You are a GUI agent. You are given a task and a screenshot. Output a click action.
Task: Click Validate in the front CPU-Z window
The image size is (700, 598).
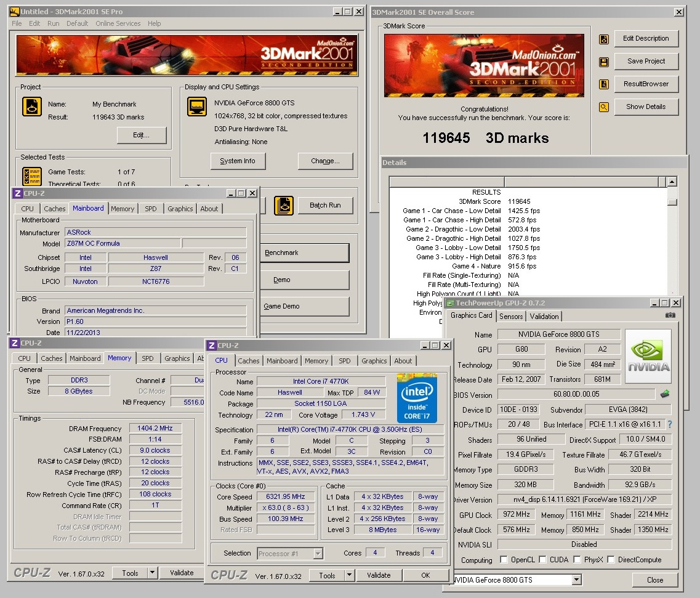pos(379,575)
